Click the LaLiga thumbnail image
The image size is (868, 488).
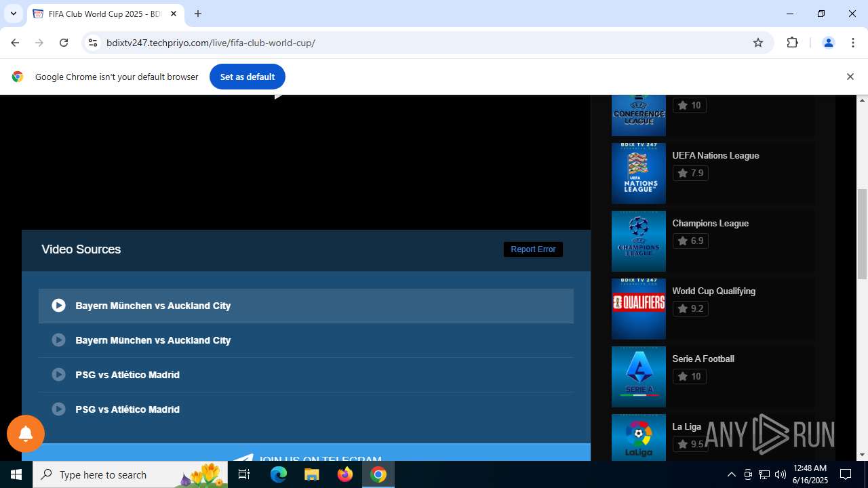point(639,437)
